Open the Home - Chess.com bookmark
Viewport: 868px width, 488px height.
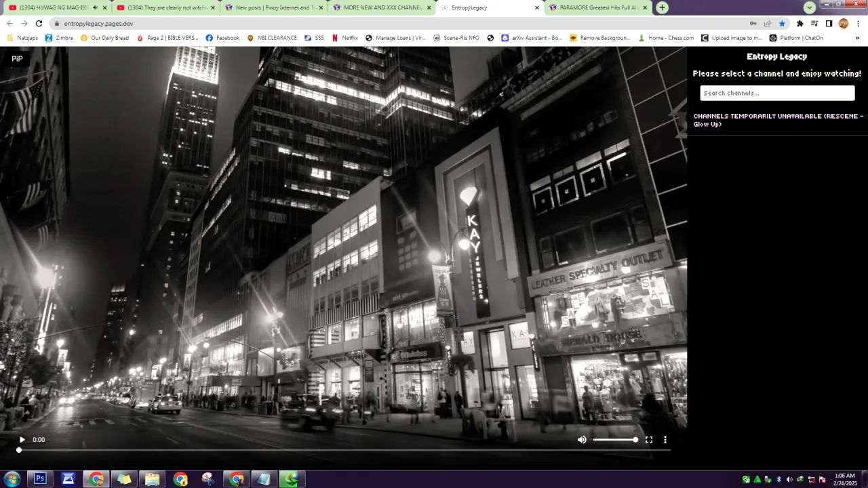[x=665, y=38]
